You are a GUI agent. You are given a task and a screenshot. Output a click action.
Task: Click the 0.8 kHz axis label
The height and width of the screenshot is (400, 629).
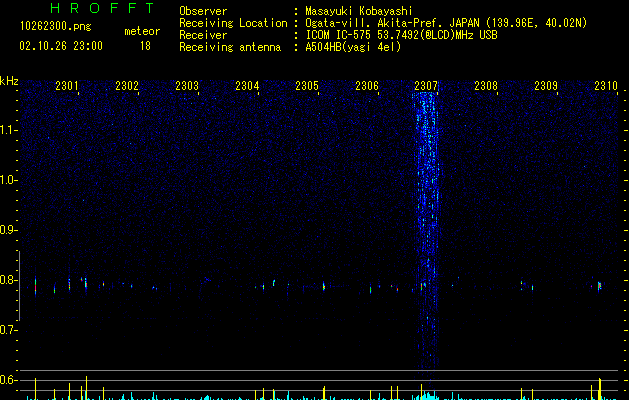click(8, 280)
